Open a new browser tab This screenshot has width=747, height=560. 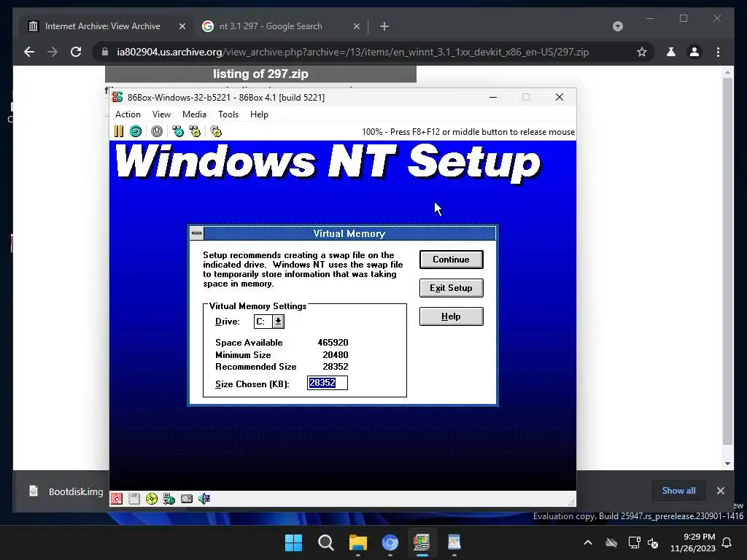384,26
